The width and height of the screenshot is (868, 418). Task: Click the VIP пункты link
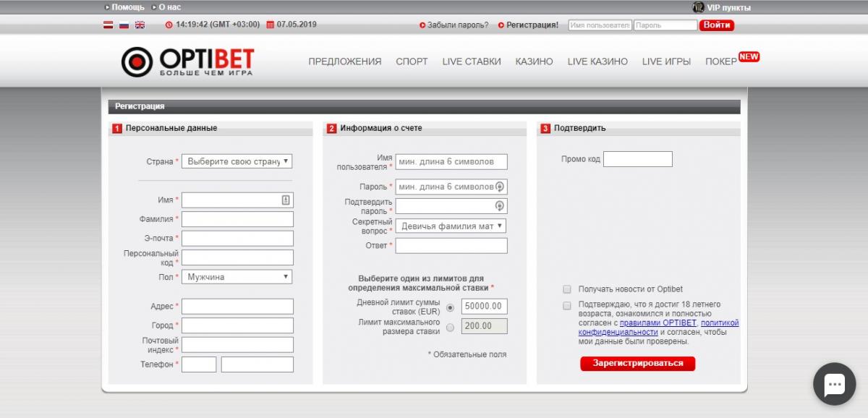(x=728, y=8)
